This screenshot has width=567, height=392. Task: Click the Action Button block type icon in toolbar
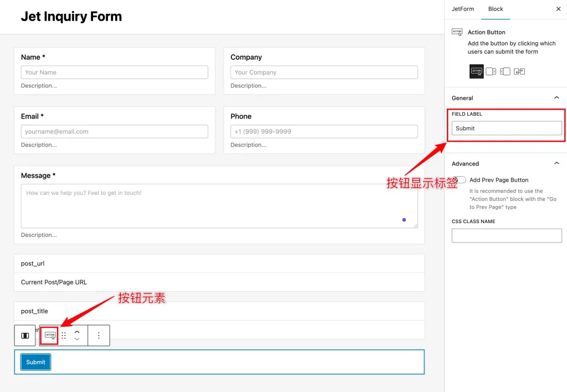click(50, 336)
